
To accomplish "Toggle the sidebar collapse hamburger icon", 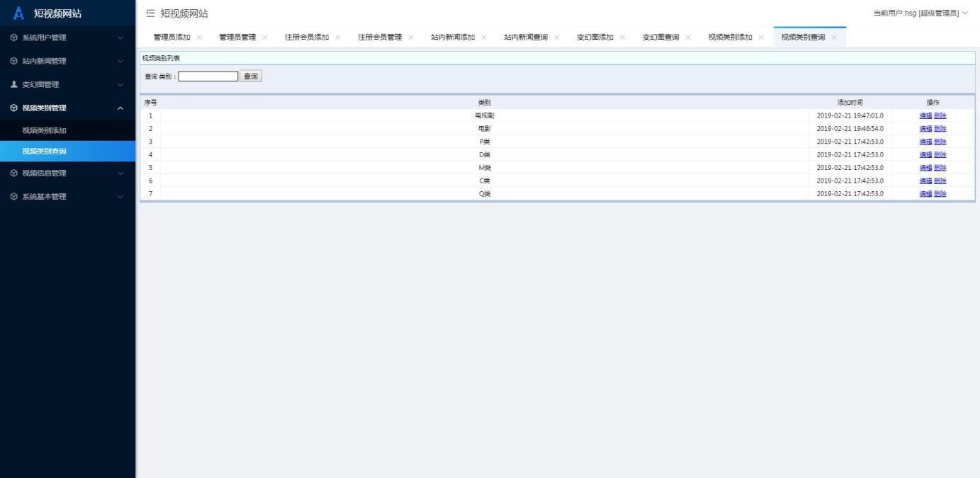I will (x=150, y=13).
